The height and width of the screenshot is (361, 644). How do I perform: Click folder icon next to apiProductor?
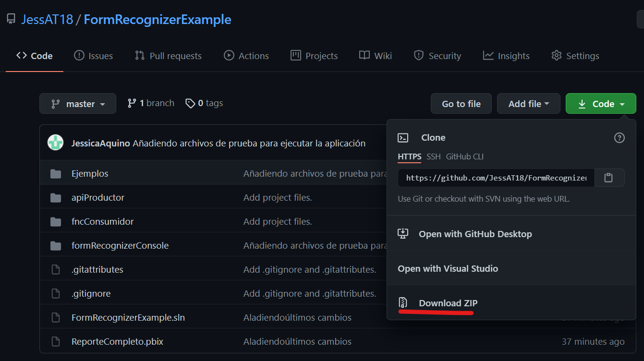click(56, 197)
